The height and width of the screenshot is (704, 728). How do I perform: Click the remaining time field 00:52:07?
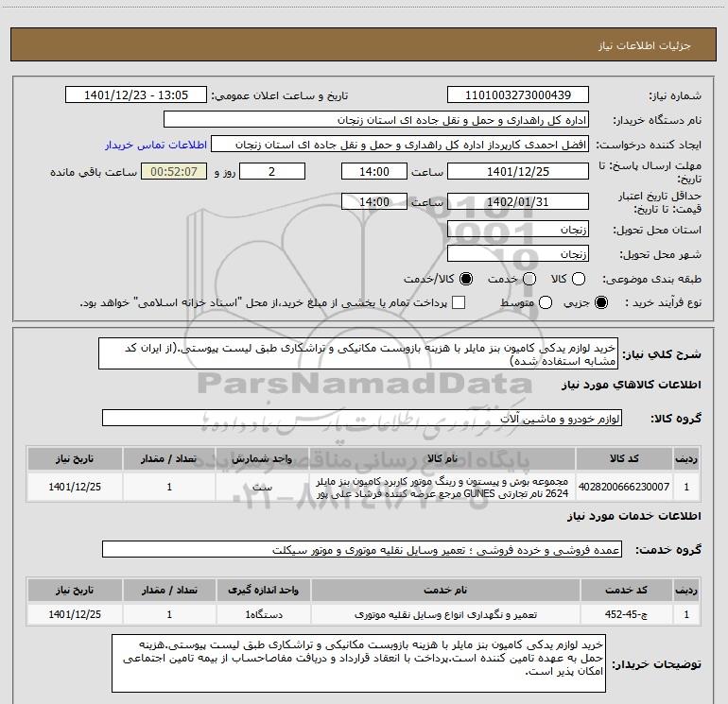tap(174, 171)
